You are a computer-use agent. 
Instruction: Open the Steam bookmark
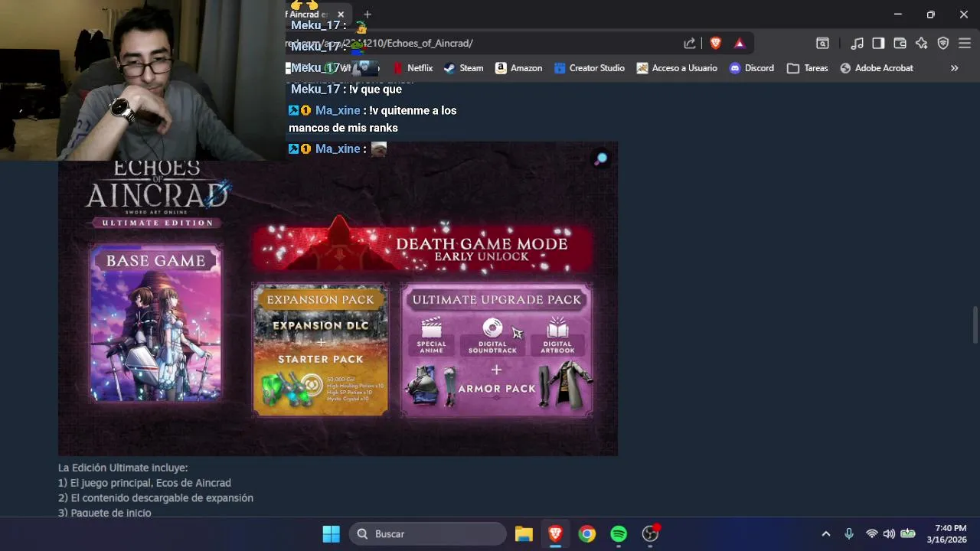[x=464, y=68]
